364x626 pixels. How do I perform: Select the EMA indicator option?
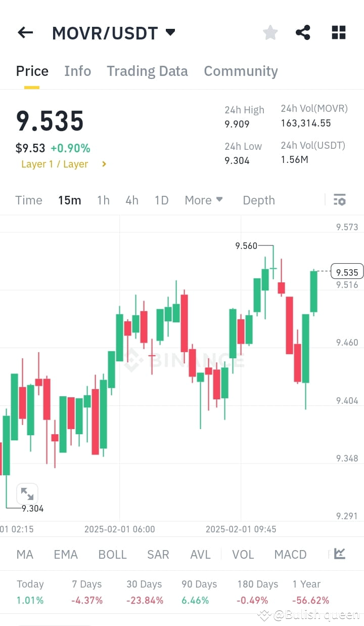pos(66,554)
